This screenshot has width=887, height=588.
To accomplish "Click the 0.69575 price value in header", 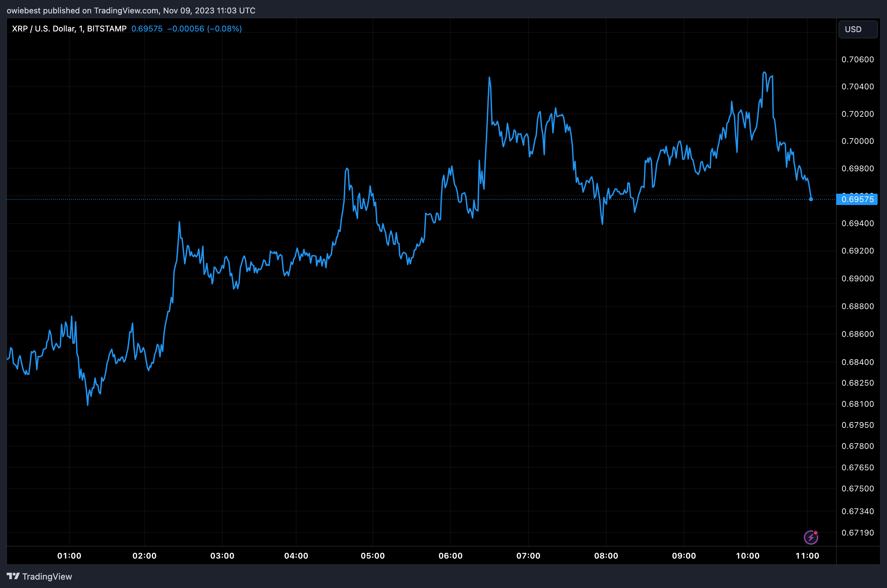I will point(147,28).
